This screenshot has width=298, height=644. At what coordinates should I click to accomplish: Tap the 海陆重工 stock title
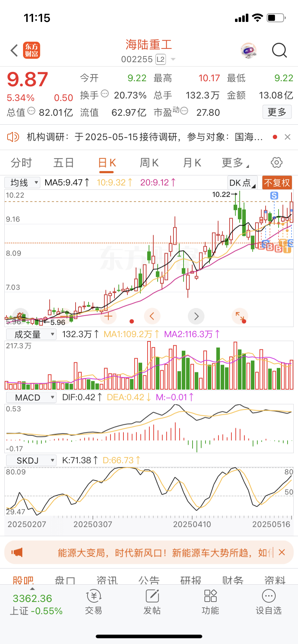[149, 45]
